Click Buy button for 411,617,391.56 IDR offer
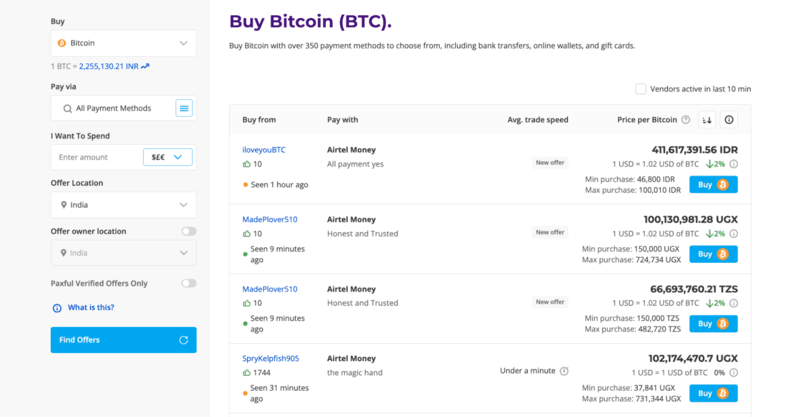The height and width of the screenshot is (417, 800). 713,185
